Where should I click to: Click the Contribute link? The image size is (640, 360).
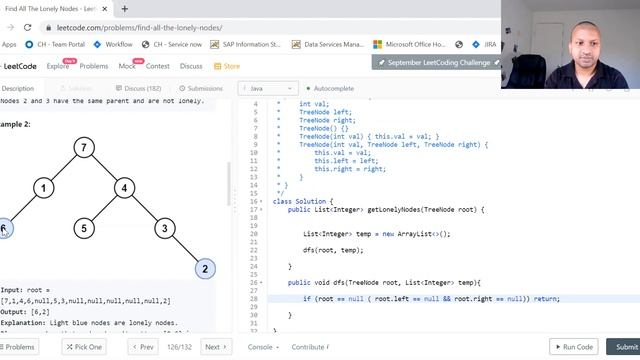tap(310, 347)
